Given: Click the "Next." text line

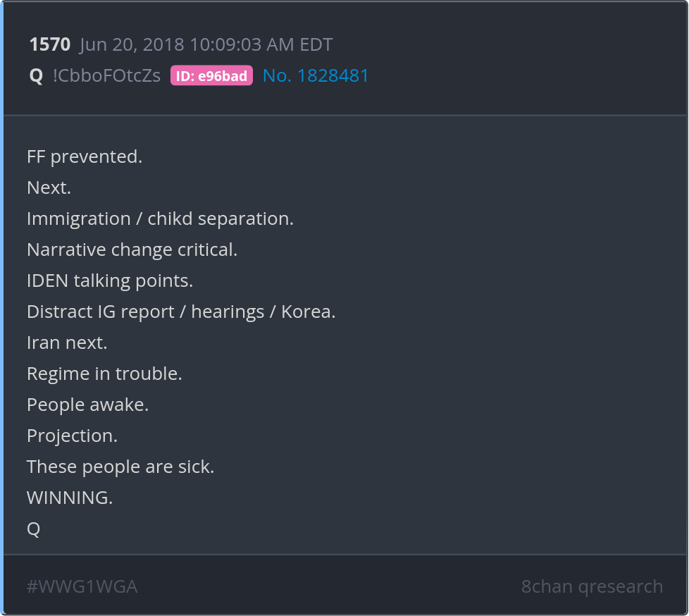Looking at the screenshot, I should tap(49, 187).
